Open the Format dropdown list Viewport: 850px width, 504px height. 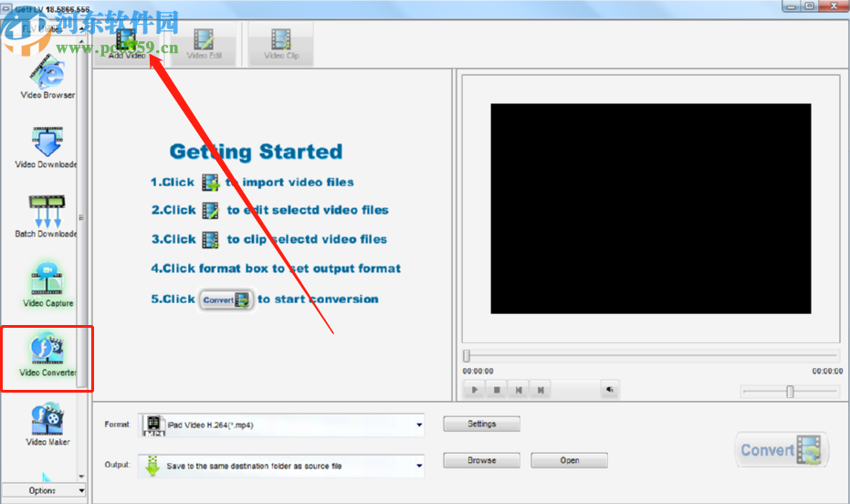[419, 425]
